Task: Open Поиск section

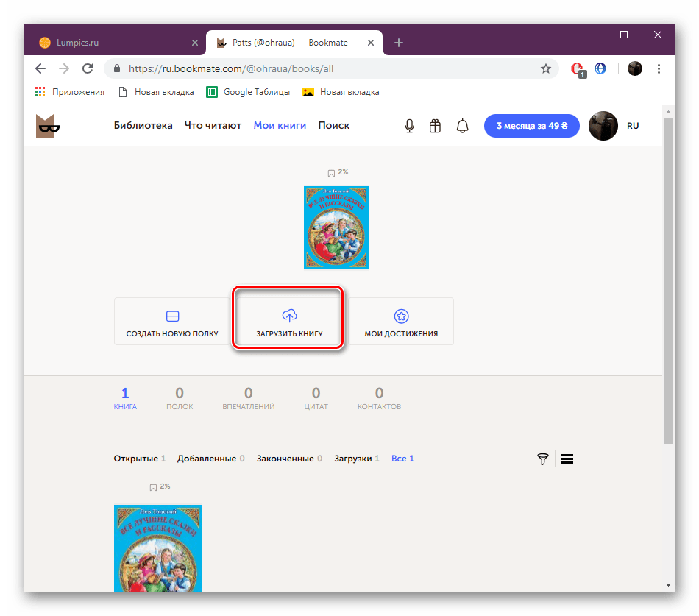Action: pyautogui.click(x=333, y=126)
